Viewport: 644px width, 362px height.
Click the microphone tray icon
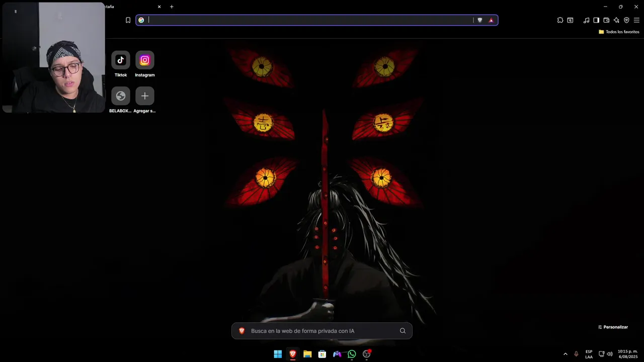click(x=576, y=354)
